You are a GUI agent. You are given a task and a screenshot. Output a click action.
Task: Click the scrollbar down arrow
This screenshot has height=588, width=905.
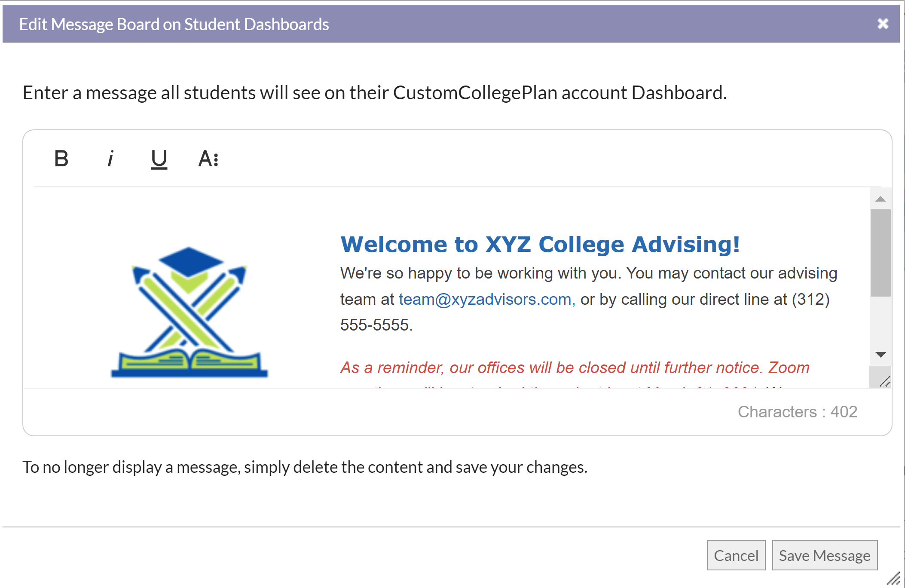tap(881, 355)
